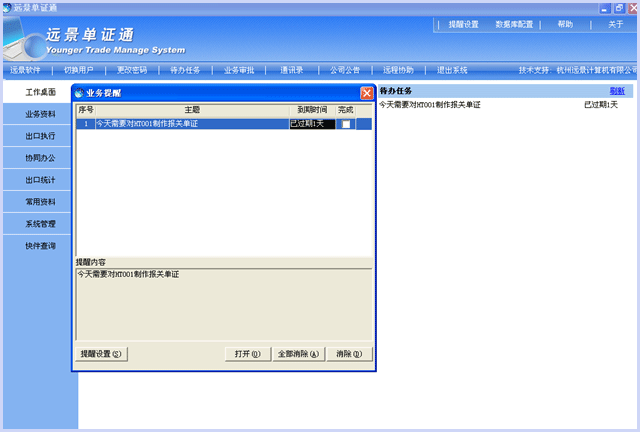Click the 全部消除(A) button
This screenshot has height=432, width=640.
(x=298, y=354)
